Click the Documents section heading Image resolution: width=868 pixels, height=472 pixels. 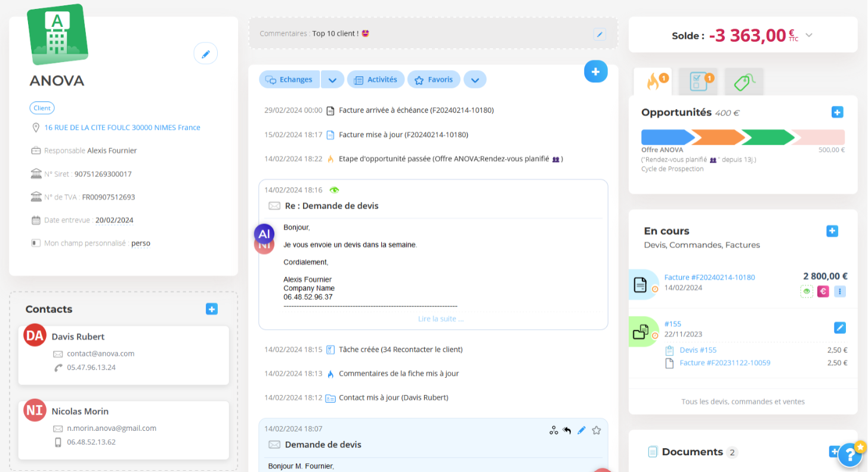click(692, 452)
